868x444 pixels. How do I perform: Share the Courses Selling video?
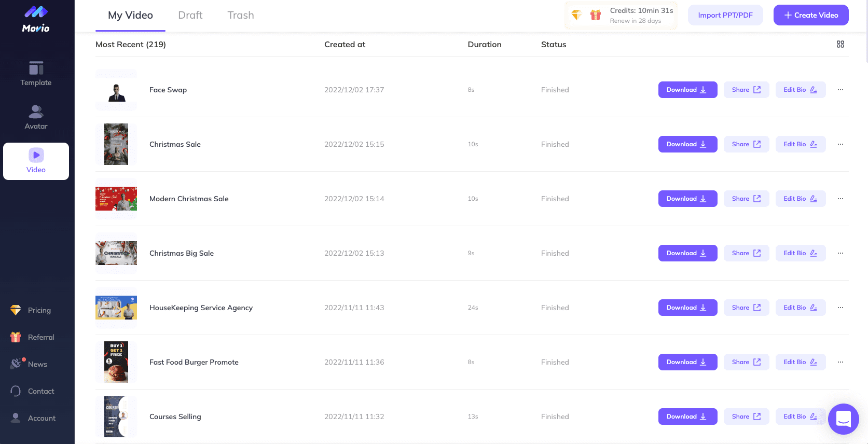pos(746,417)
